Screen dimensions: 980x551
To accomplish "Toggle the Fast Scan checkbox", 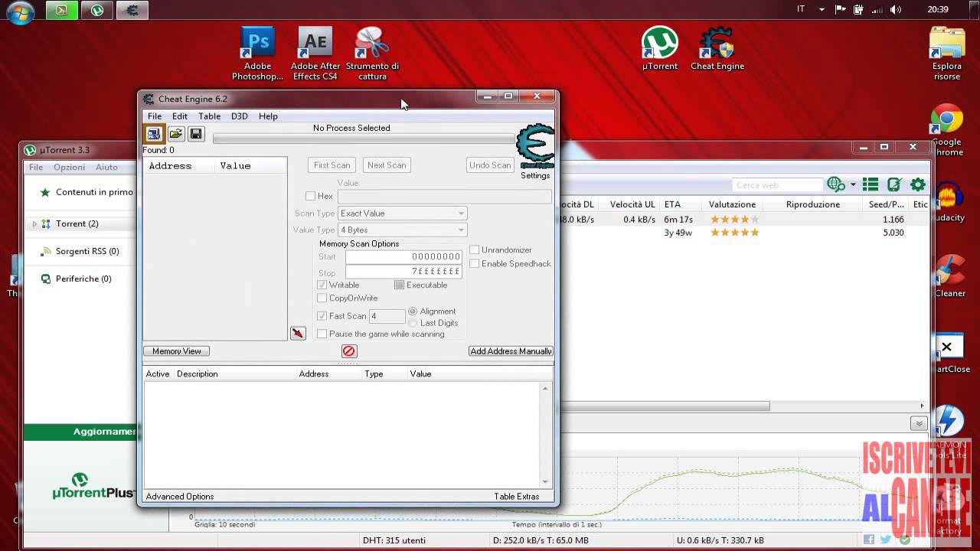I will tap(322, 316).
